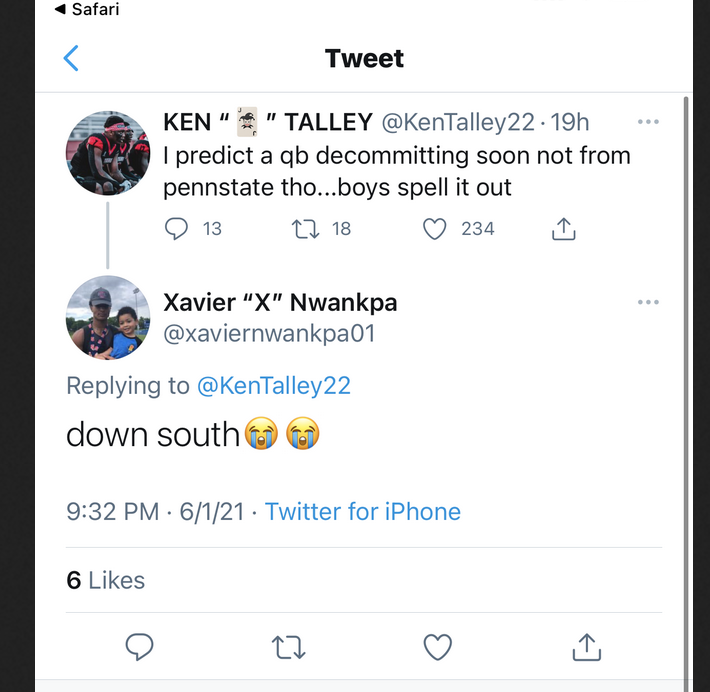Open more options on Ken Talley's tweet

click(x=648, y=122)
